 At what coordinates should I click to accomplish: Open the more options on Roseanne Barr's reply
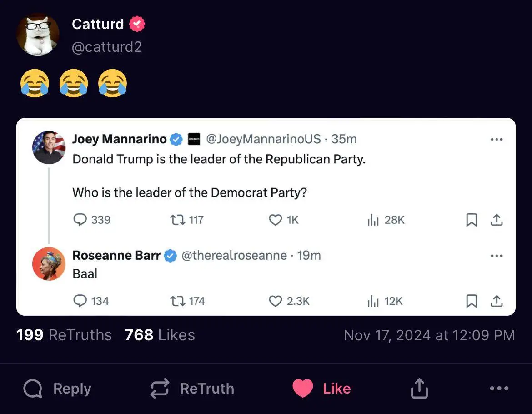tap(497, 256)
